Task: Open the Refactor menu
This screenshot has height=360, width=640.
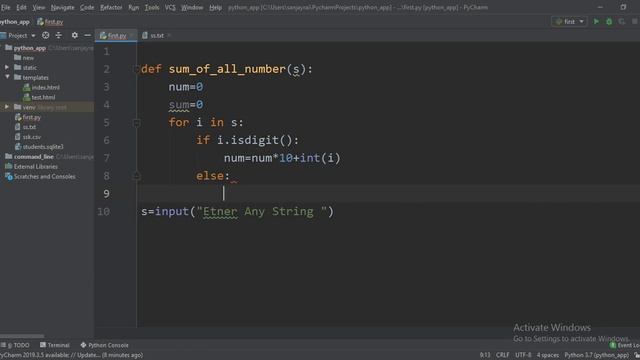Action: pyautogui.click(x=111, y=7)
